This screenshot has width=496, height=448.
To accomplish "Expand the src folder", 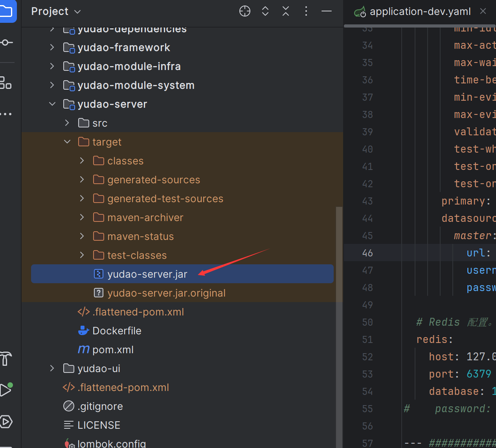I will click(67, 123).
